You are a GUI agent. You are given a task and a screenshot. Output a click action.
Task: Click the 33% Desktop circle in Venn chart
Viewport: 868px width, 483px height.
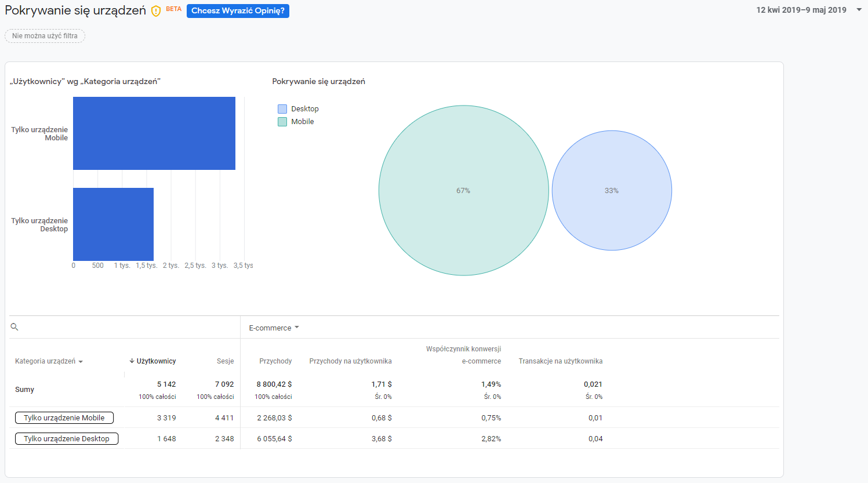tap(612, 190)
